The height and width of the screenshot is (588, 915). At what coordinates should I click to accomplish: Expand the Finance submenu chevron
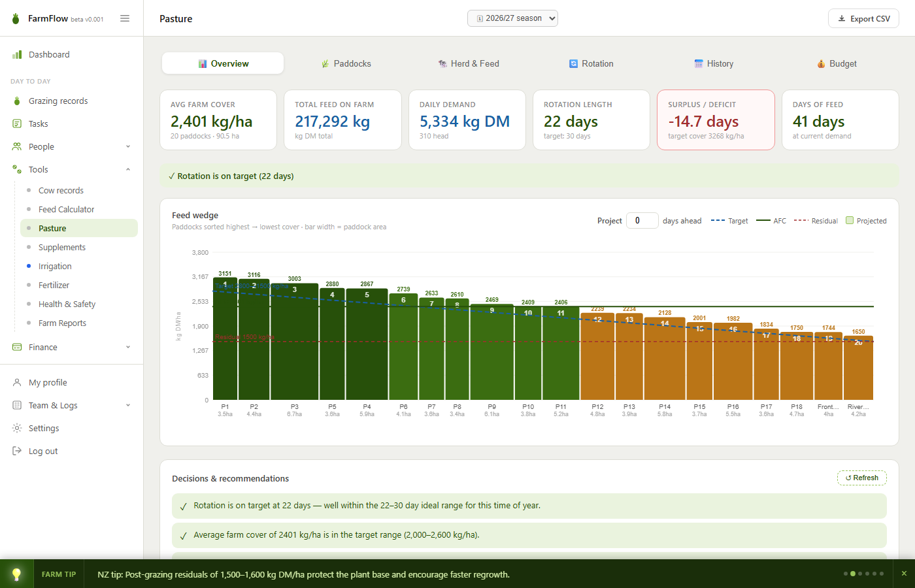coord(128,347)
